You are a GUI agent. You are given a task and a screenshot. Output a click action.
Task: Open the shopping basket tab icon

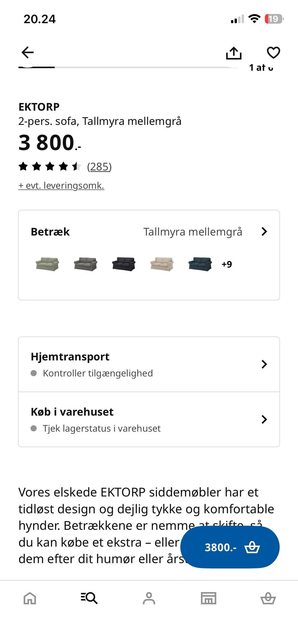pos(268,598)
